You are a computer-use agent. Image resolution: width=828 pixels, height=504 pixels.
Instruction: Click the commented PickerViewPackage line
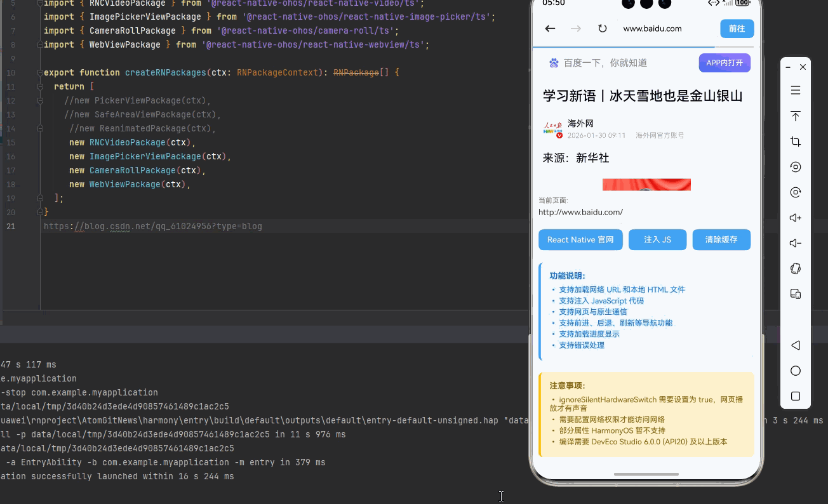(x=137, y=100)
